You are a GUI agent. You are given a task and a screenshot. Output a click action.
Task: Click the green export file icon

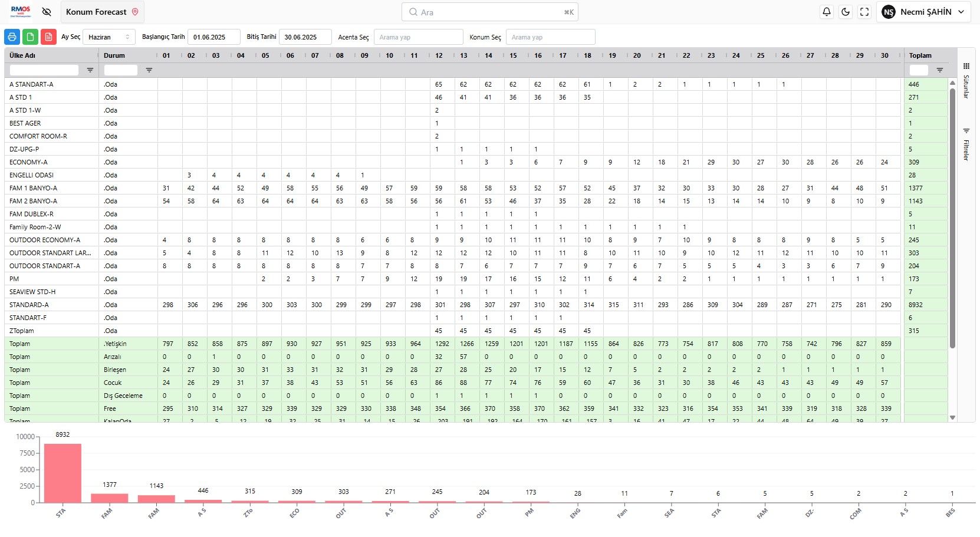point(30,37)
